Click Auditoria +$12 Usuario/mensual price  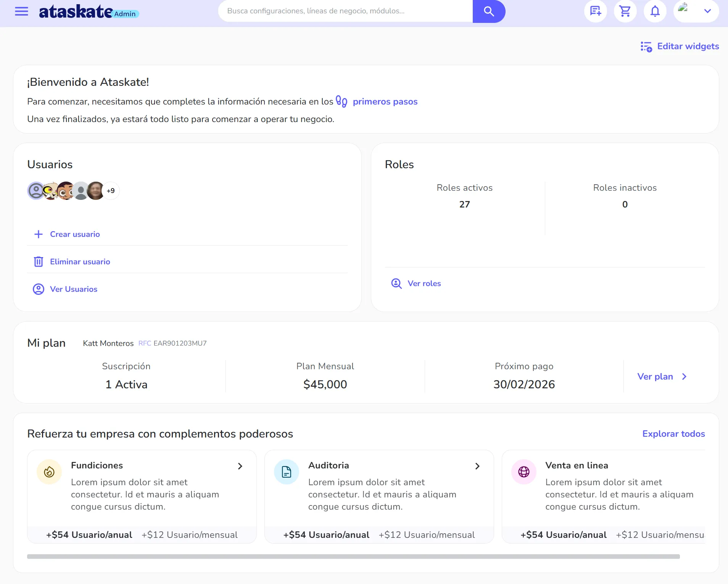point(427,535)
